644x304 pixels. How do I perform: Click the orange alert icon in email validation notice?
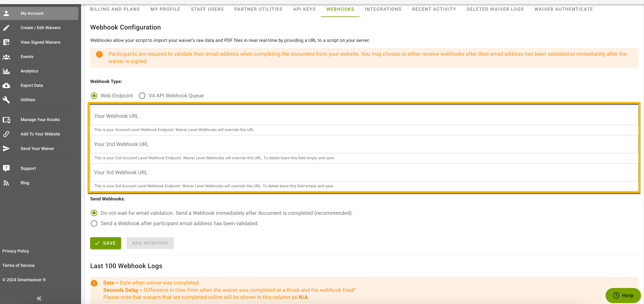(x=99, y=54)
